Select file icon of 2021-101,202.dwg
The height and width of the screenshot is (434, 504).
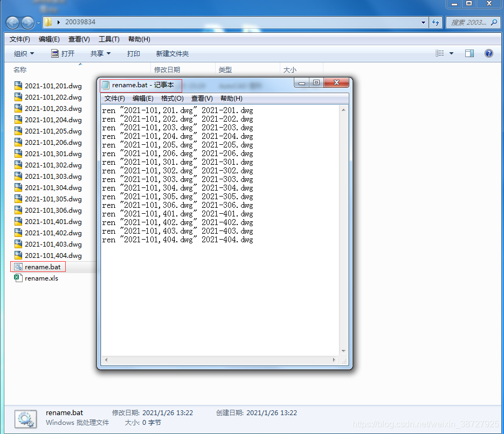pos(18,97)
